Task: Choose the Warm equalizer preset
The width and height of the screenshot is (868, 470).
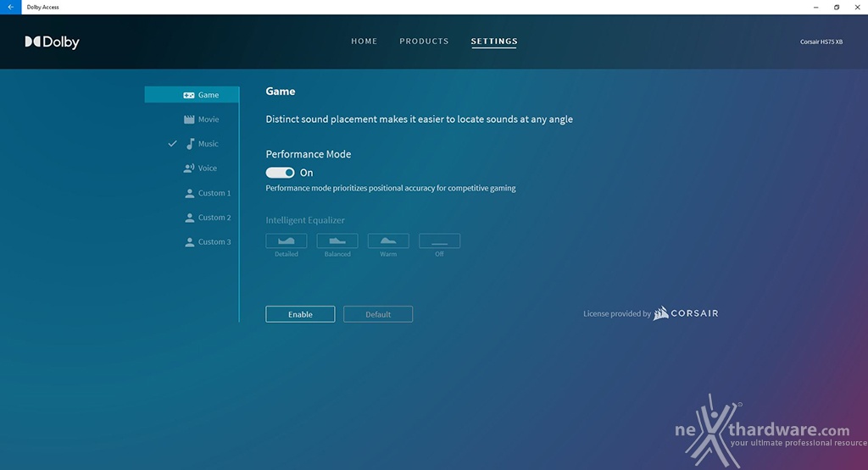Action: tap(388, 241)
